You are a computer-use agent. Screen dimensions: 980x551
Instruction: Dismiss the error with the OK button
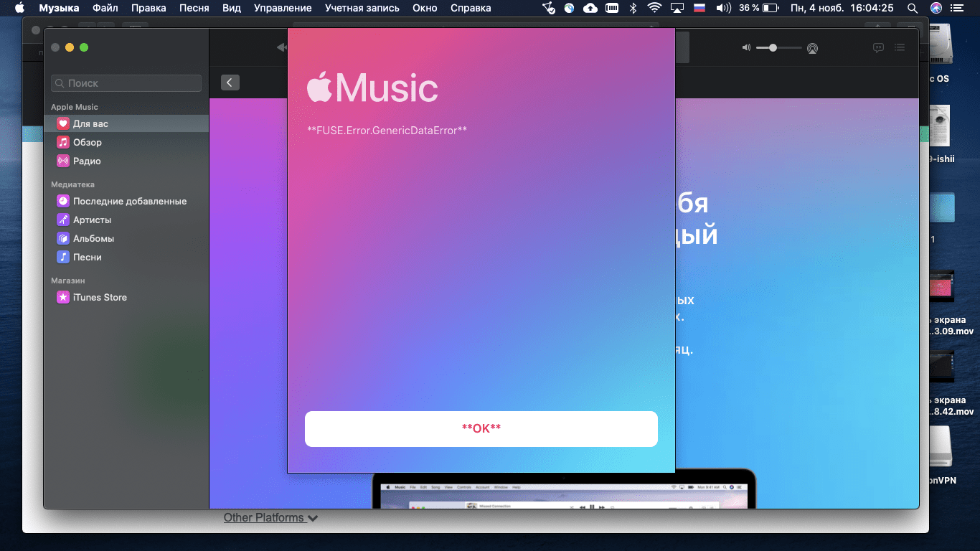(481, 429)
